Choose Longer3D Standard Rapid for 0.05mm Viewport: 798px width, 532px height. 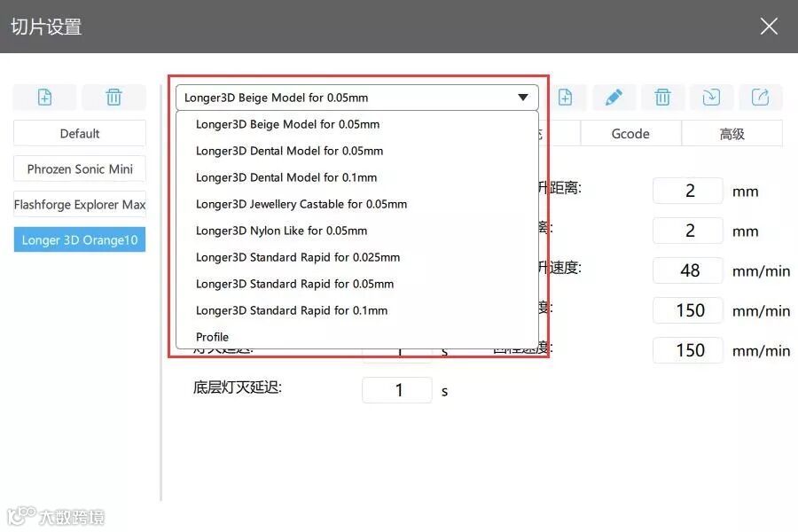356,284
